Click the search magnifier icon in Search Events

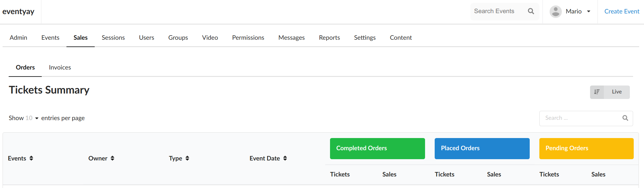[x=531, y=11]
